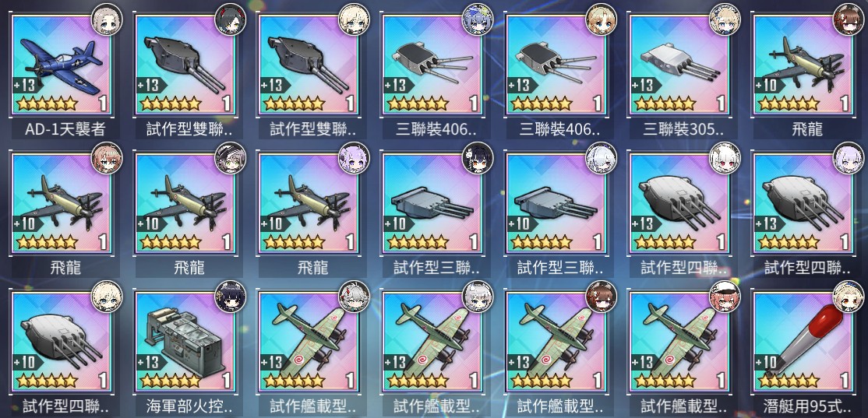Select the red-tipped 潛艇用95式 torpedo icon
This screenshot has width=868, height=418.
[803, 342]
